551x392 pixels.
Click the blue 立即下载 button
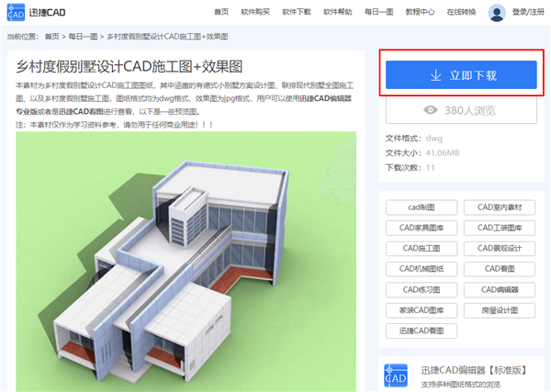pos(461,74)
